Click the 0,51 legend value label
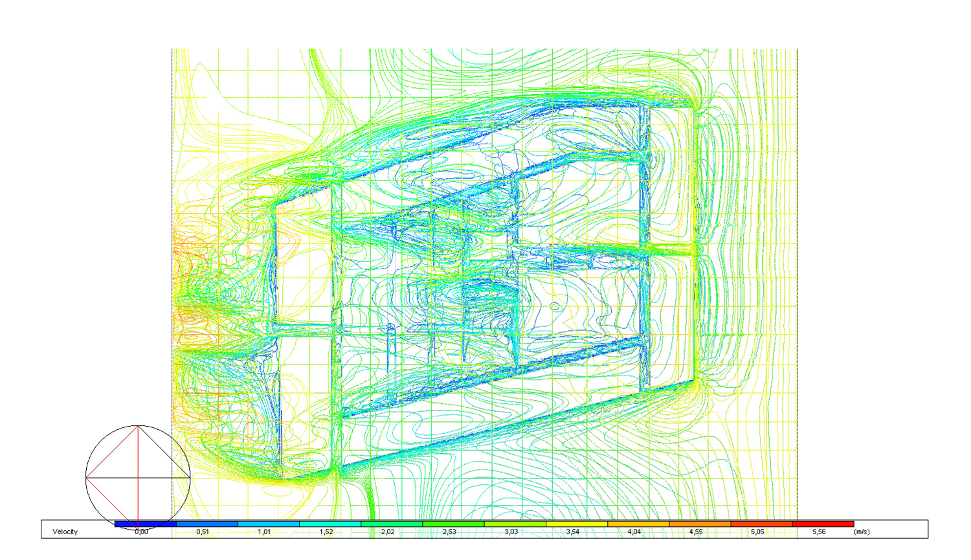Screen dimensions: 971x560 coord(203,532)
